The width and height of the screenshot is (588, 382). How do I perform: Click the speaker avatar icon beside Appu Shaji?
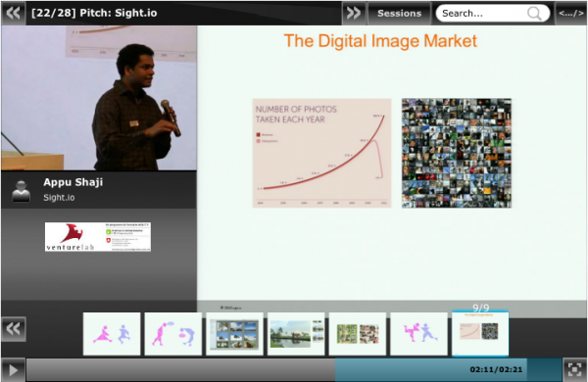coord(21,191)
